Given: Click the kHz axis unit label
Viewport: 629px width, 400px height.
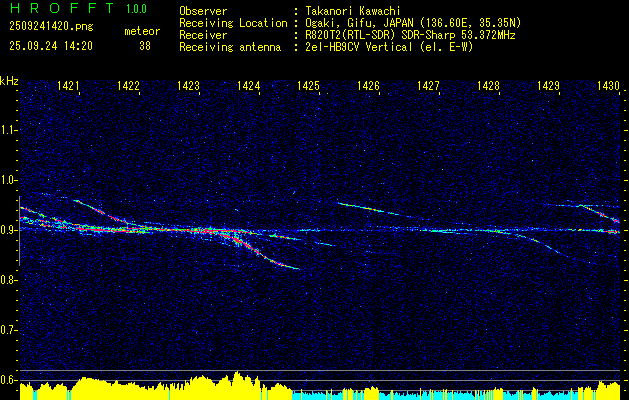Looking at the screenshot, I should point(9,81).
